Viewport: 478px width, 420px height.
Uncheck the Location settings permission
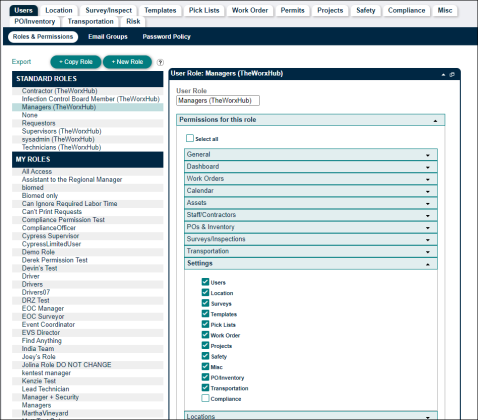click(205, 293)
